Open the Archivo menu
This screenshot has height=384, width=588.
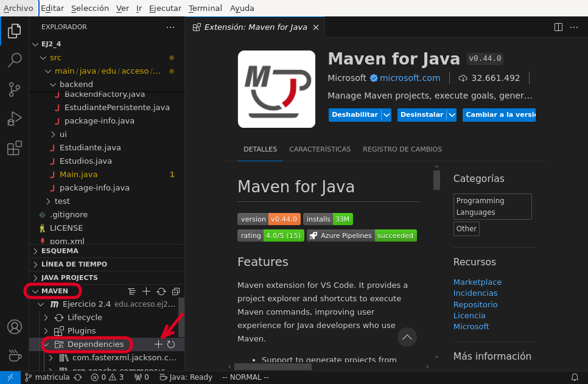(x=18, y=9)
